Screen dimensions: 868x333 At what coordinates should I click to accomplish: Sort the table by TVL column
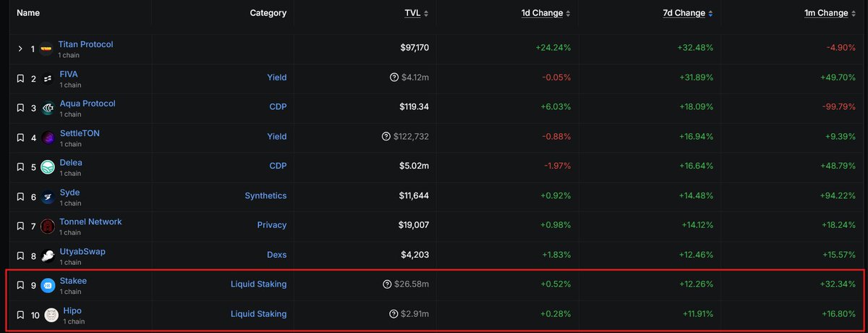pos(417,13)
